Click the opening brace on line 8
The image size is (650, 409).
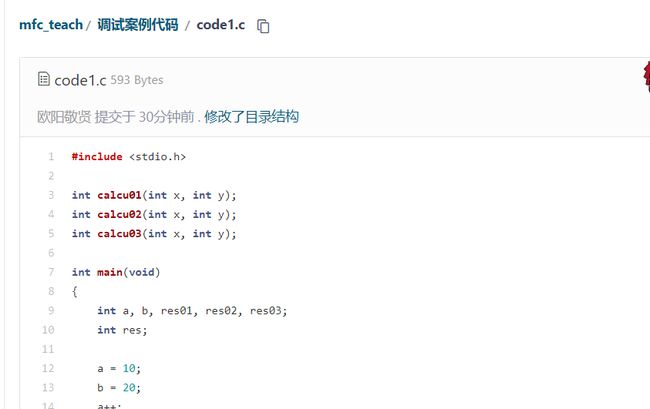(x=75, y=291)
